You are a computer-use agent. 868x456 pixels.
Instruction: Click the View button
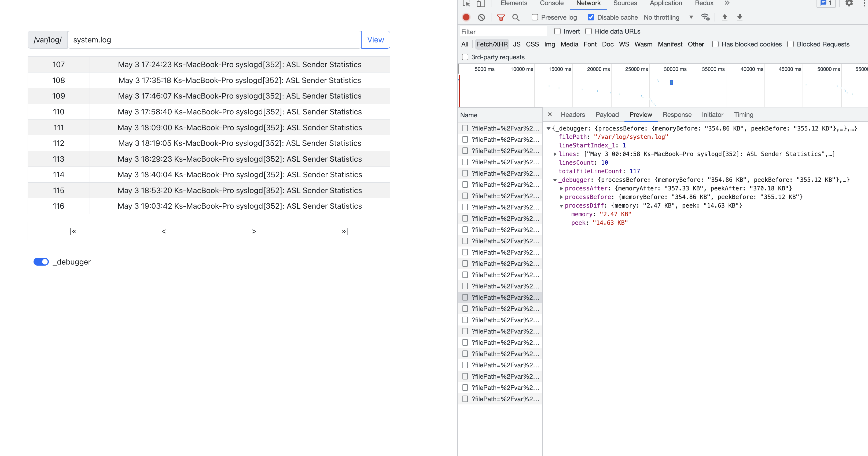[375, 40]
